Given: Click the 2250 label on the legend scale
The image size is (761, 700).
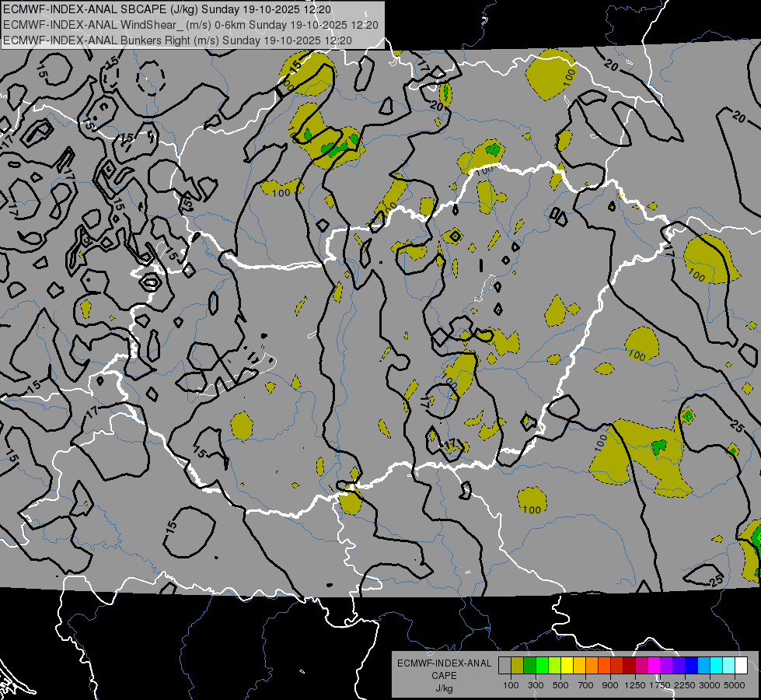Looking at the screenshot, I should (x=685, y=685).
